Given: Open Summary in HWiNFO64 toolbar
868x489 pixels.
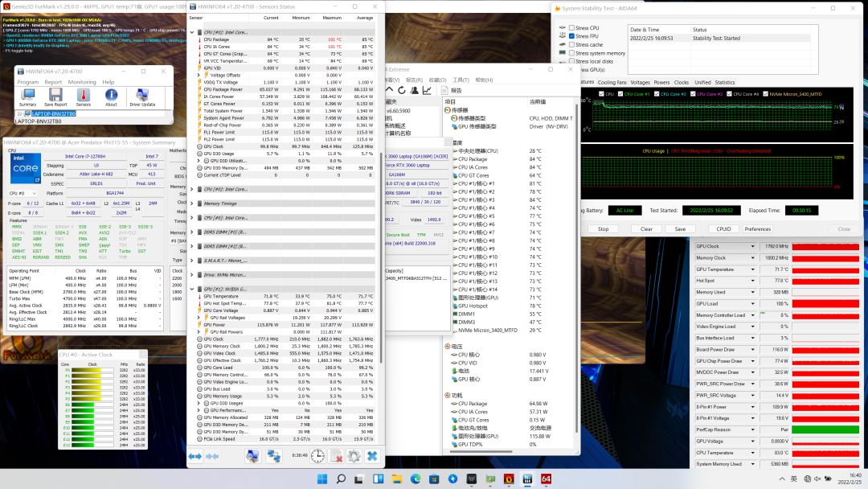Looking at the screenshot, I should tap(27, 97).
